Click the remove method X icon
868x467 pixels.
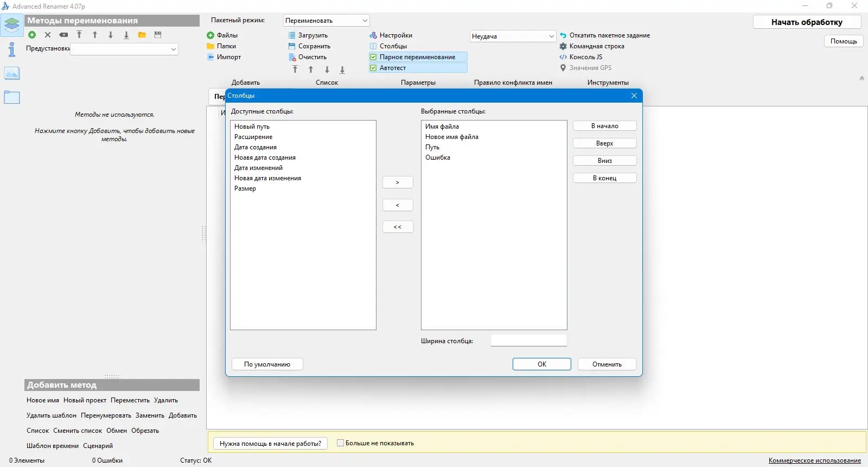coord(48,35)
